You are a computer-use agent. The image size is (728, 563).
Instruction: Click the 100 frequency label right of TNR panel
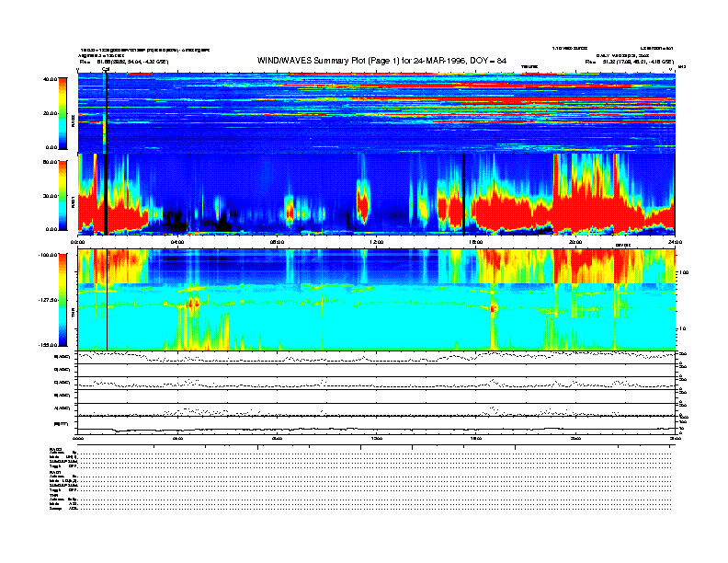pyautogui.click(x=684, y=272)
